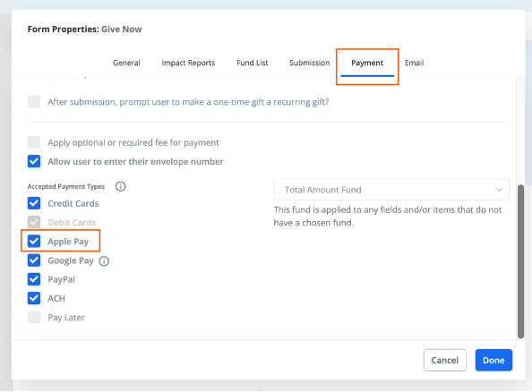
Task: Go to the Submission tab
Action: click(309, 63)
